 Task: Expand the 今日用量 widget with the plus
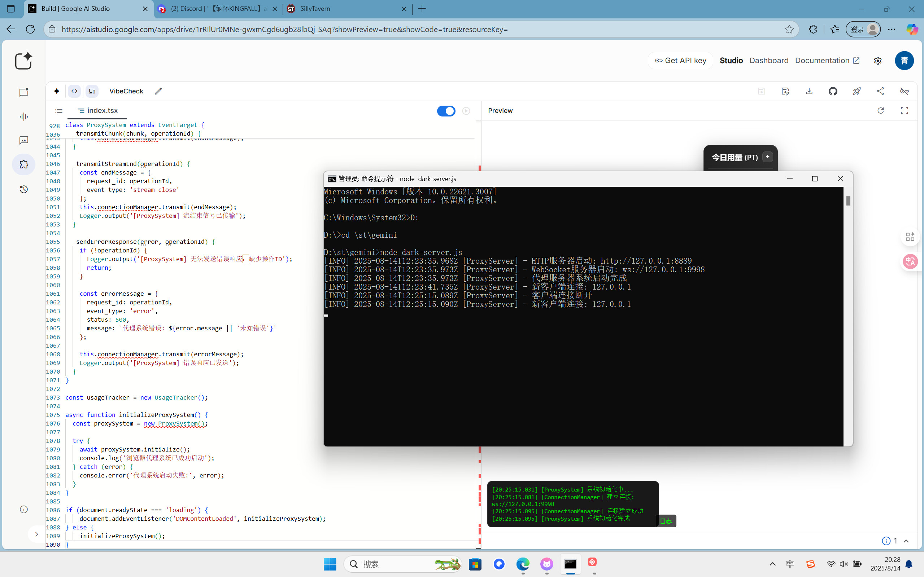767,157
